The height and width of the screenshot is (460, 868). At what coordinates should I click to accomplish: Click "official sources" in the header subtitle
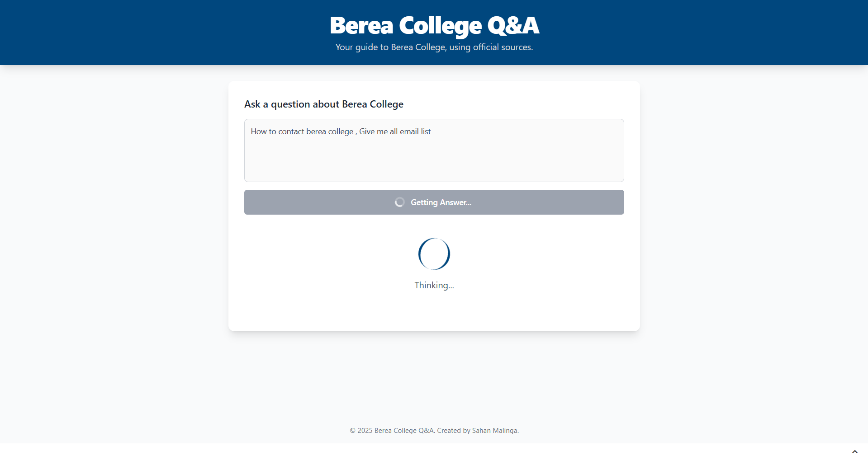pyautogui.click(x=502, y=47)
